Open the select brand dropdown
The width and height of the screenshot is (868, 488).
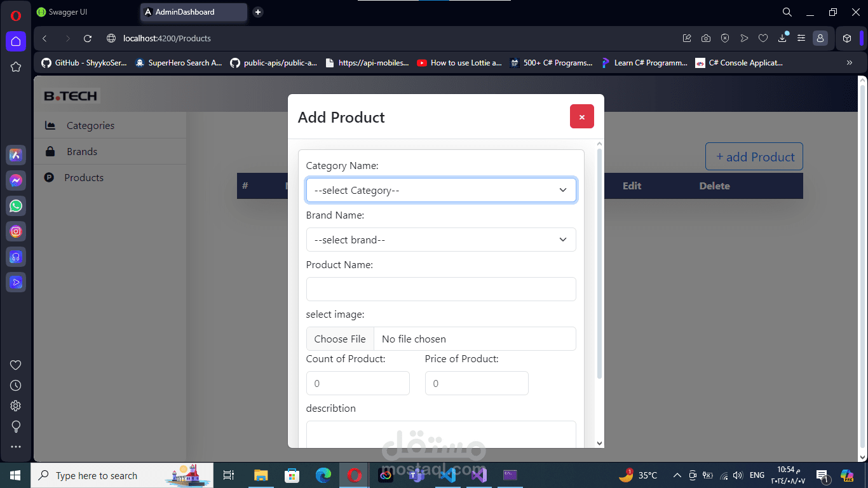click(441, 240)
